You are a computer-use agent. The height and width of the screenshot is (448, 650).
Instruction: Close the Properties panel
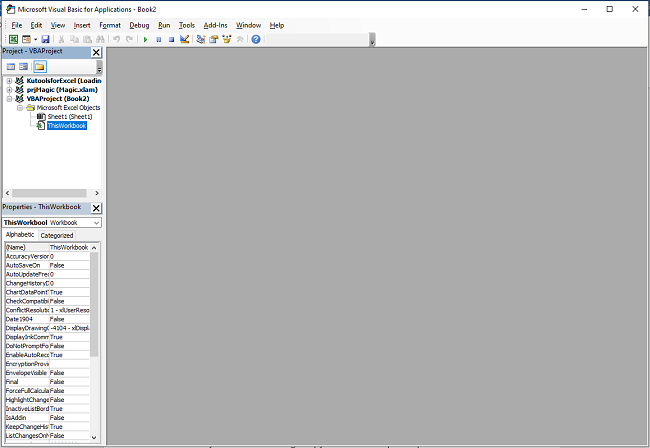pyautogui.click(x=96, y=208)
